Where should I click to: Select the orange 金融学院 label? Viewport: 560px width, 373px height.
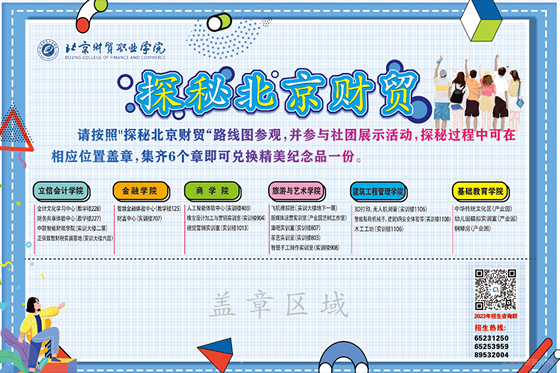(x=141, y=191)
